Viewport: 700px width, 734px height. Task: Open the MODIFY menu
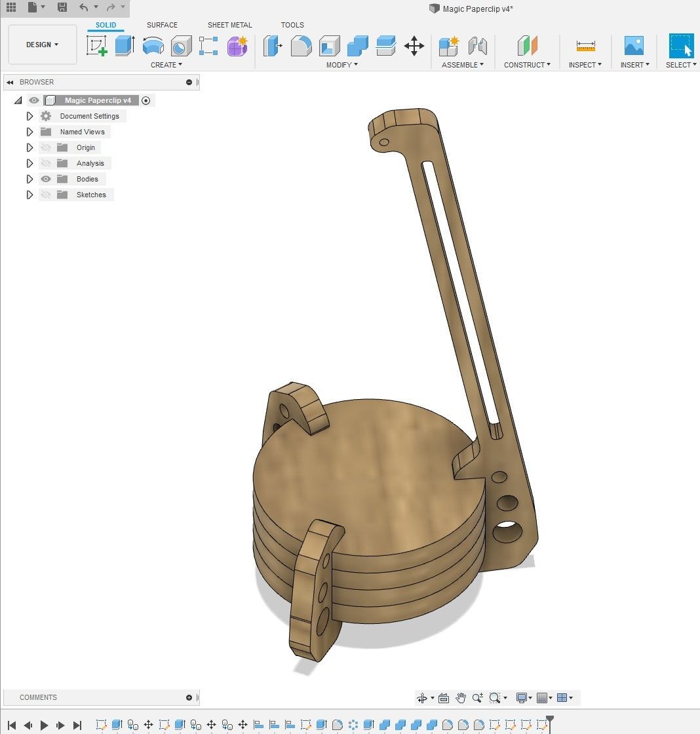pos(341,65)
